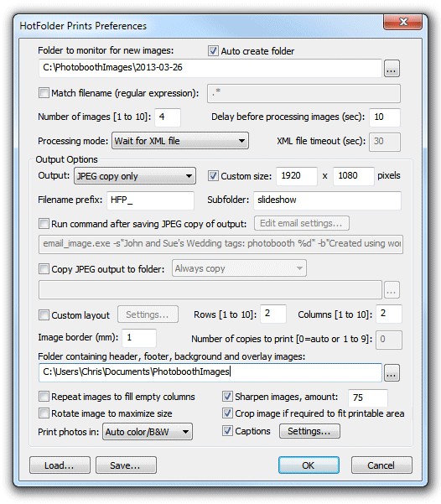
Task: Open the Output JPEG copy only dropdown
Action: coord(135,176)
